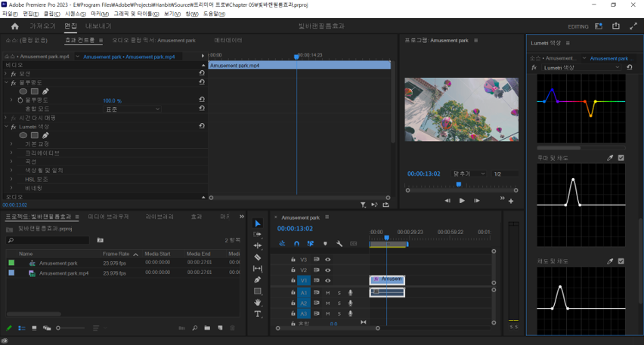
Task: Toggle lock on track V1
Action: click(293, 281)
